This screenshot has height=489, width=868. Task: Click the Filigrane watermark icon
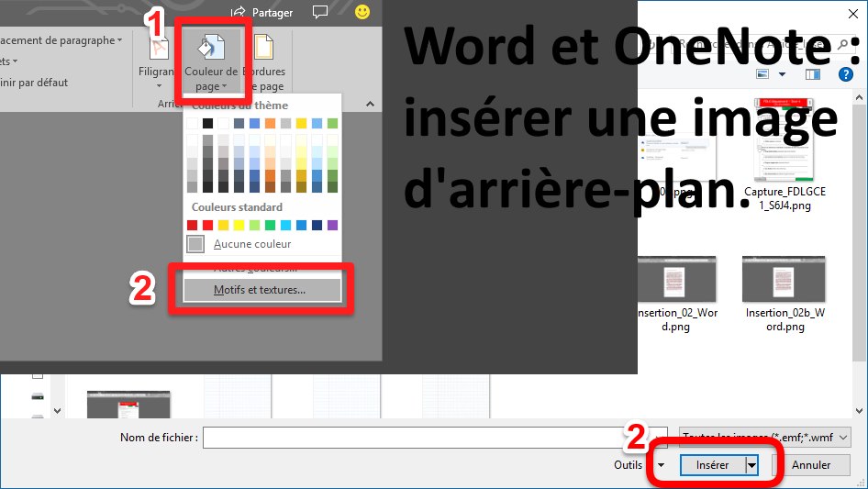pos(159,49)
